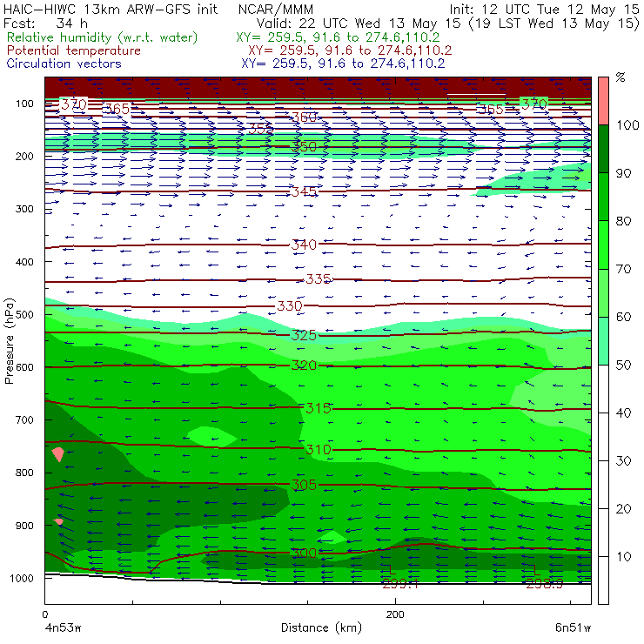644x644 pixels.
Task: Click the '40' colorbar scale label
Action: pos(623,413)
